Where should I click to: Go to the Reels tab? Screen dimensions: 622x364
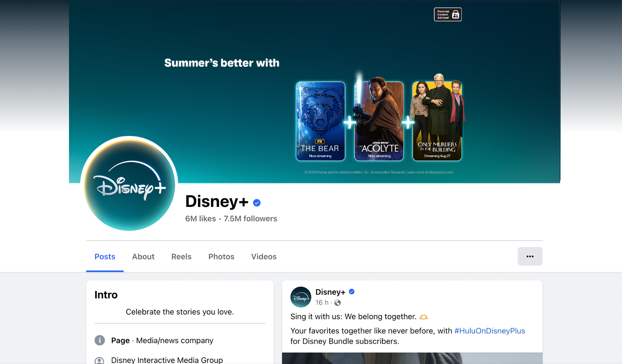pos(181,257)
